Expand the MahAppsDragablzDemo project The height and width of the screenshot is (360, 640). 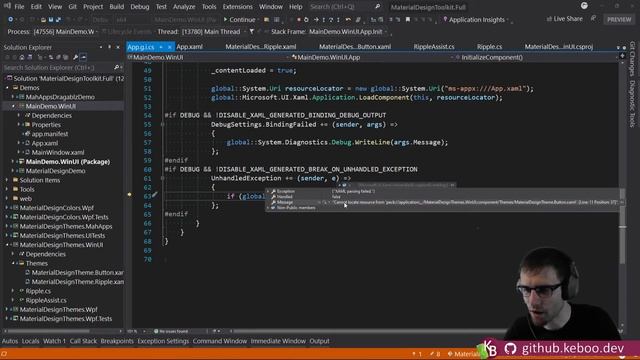(13, 97)
